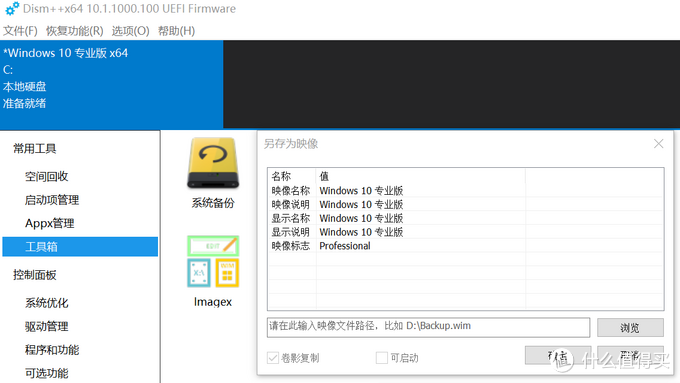The height and width of the screenshot is (383, 680).
Task: Close the 另存为映像 dialog
Action: click(658, 144)
